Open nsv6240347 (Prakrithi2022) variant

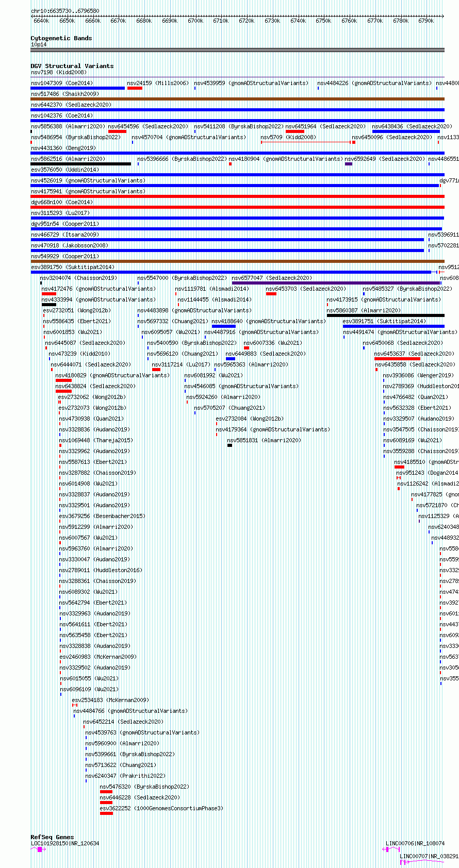pyautogui.click(x=125, y=775)
